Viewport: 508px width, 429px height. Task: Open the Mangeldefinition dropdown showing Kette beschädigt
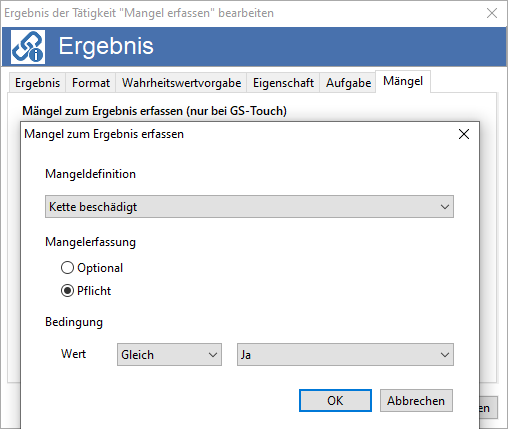coord(249,207)
